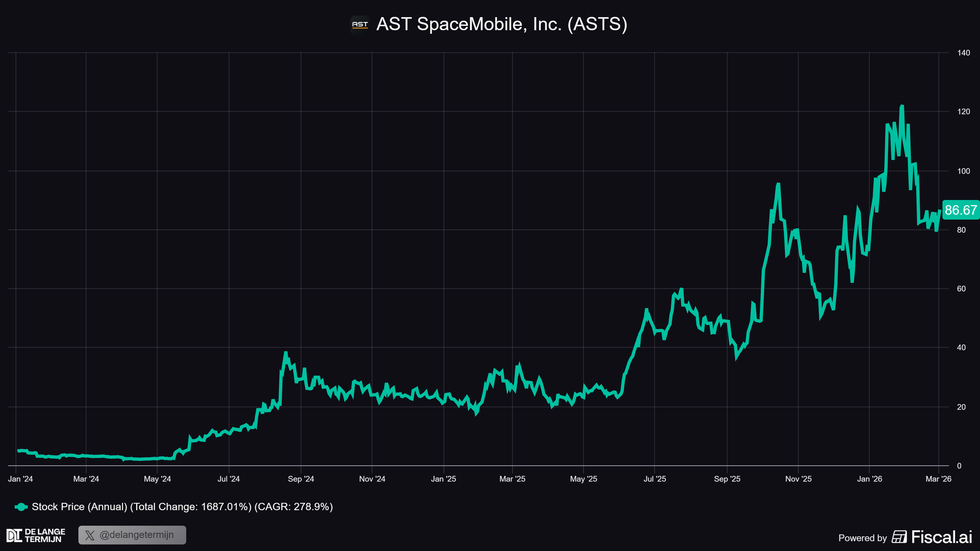980x551 pixels.
Task: Open the Fiscal.ai wordmark link
Action: pos(941,537)
